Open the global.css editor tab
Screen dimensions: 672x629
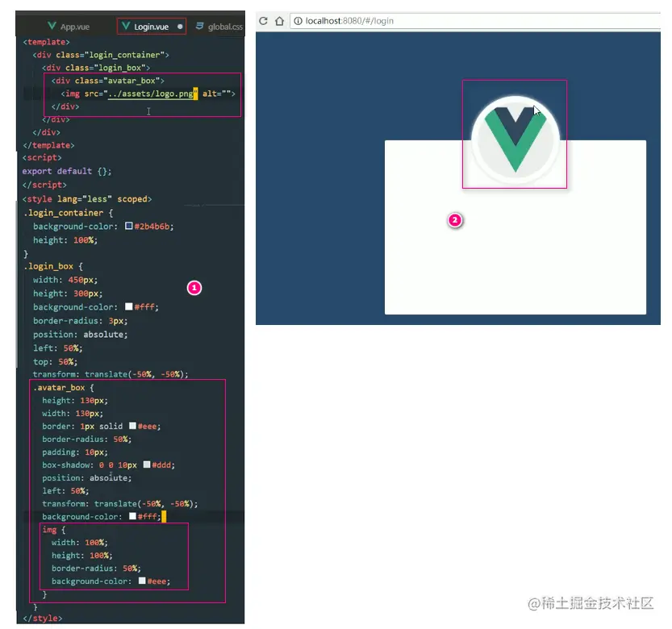[219, 27]
